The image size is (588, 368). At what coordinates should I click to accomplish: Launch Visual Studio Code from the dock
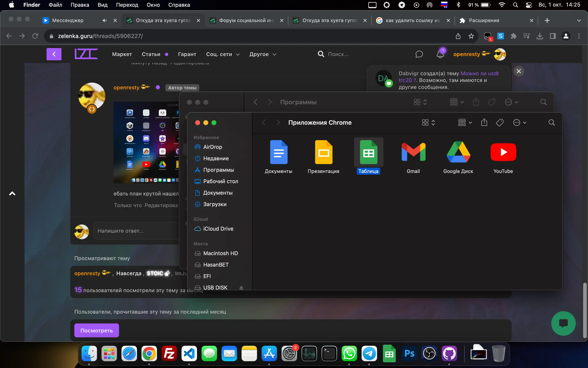click(189, 353)
